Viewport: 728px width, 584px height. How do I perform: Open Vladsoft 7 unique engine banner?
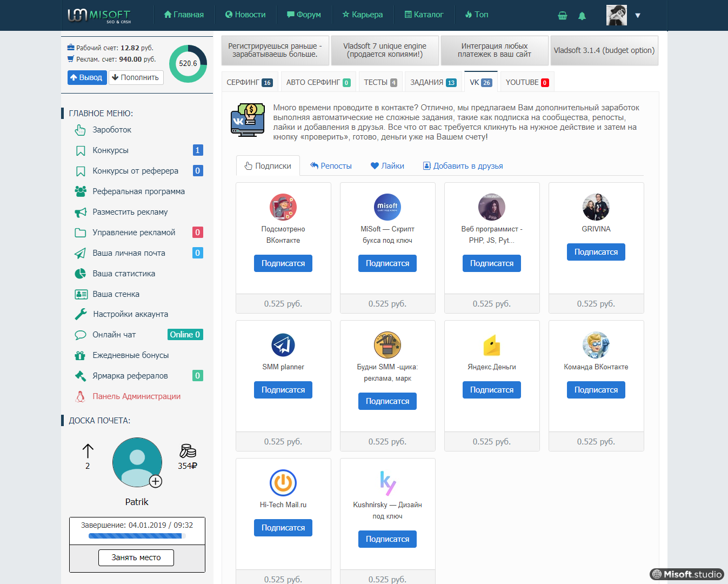(x=385, y=50)
